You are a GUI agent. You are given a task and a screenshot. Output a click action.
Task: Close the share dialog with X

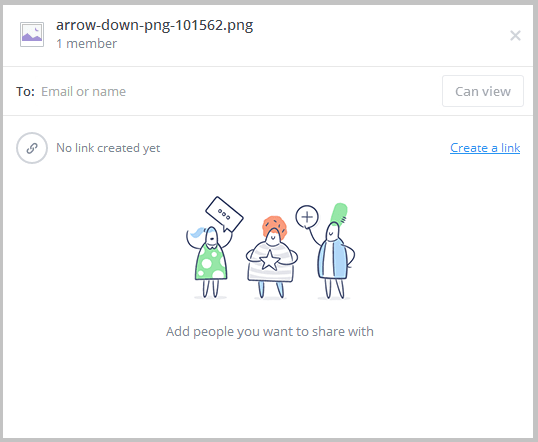click(x=515, y=35)
